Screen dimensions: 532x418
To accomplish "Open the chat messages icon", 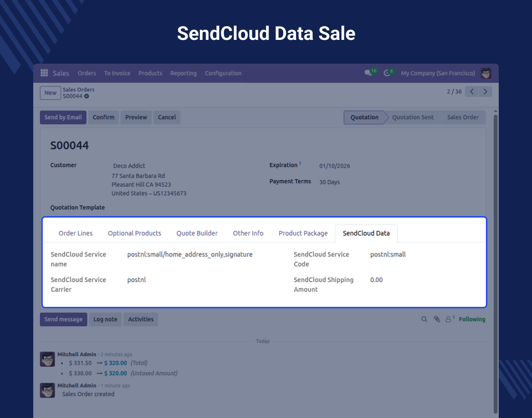I will (368, 73).
